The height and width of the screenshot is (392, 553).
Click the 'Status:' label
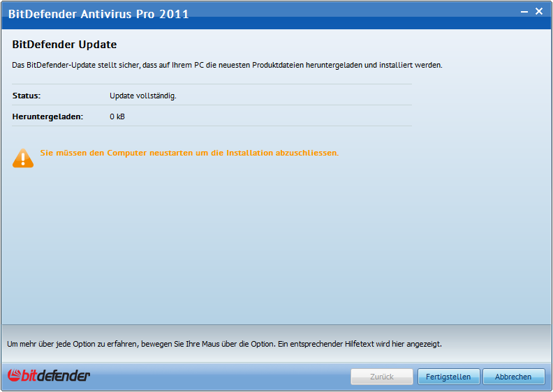(x=27, y=96)
